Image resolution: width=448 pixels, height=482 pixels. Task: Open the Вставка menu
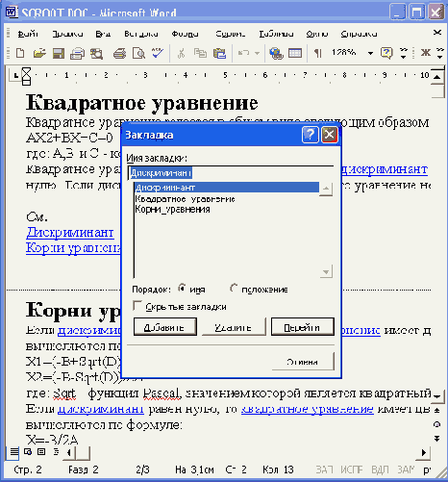141,34
